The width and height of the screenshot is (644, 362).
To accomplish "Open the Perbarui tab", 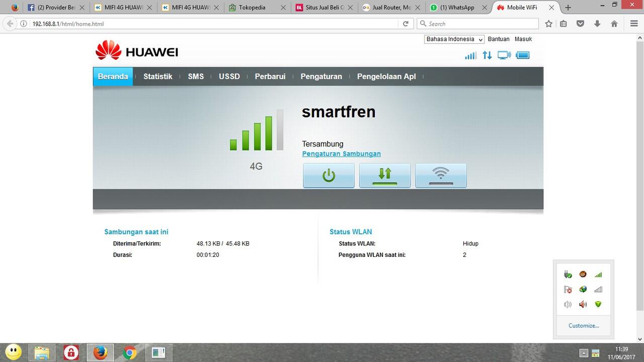I will click(x=270, y=76).
